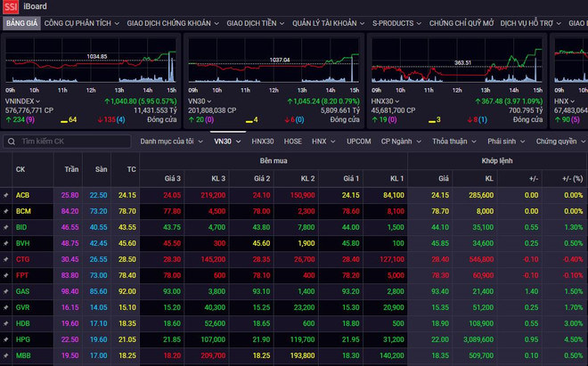Pin the CTG stock row

click(x=6, y=259)
